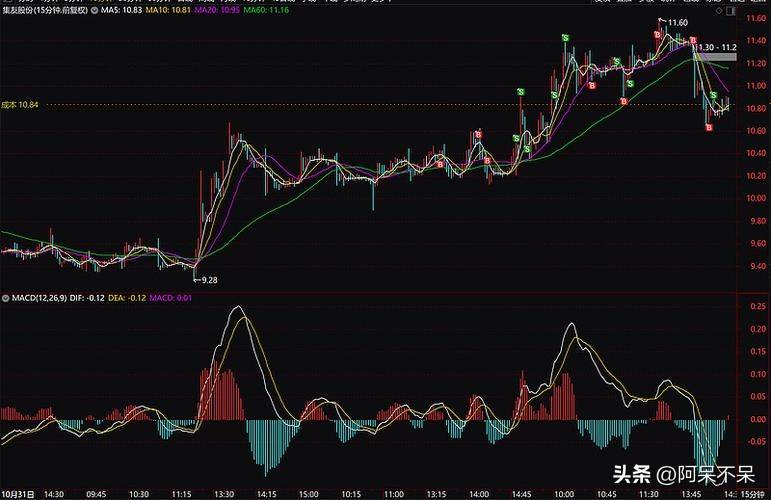Image resolution: width=771 pixels, height=500 pixels.
Task: Click the DIF: -0.12 value
Action: click(87, 298)
